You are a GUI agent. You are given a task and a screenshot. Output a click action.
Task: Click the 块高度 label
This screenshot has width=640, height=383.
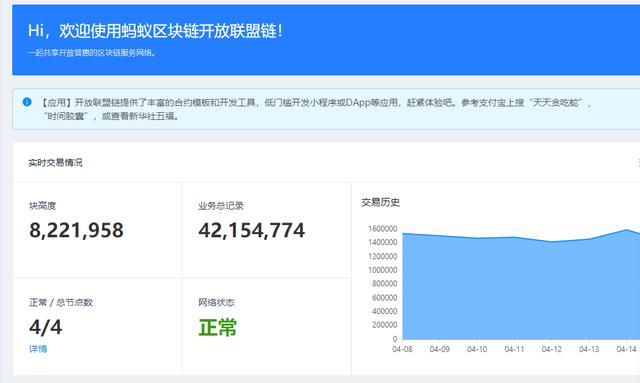pos(42,206)
